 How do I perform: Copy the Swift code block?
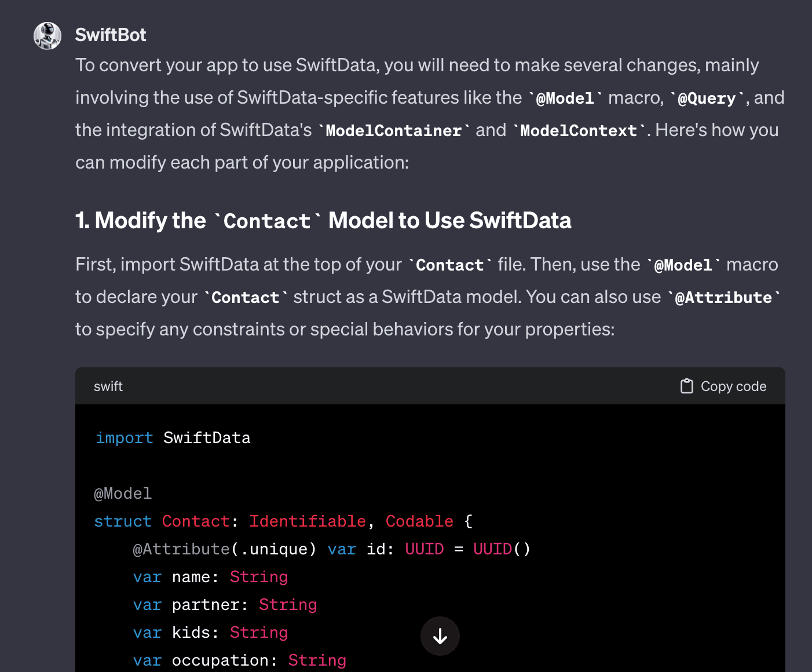(x=723, y=386)
